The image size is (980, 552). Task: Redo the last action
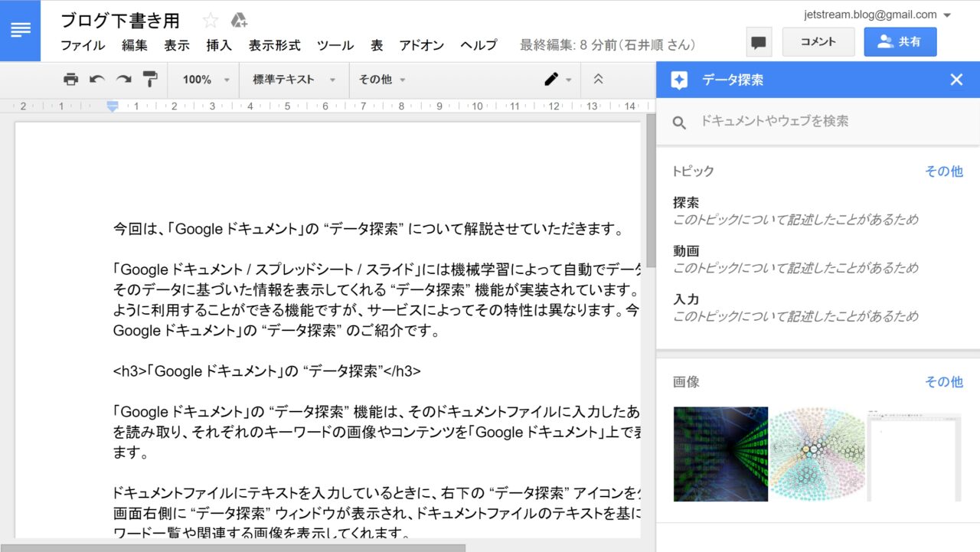click(x=123, y=80)
